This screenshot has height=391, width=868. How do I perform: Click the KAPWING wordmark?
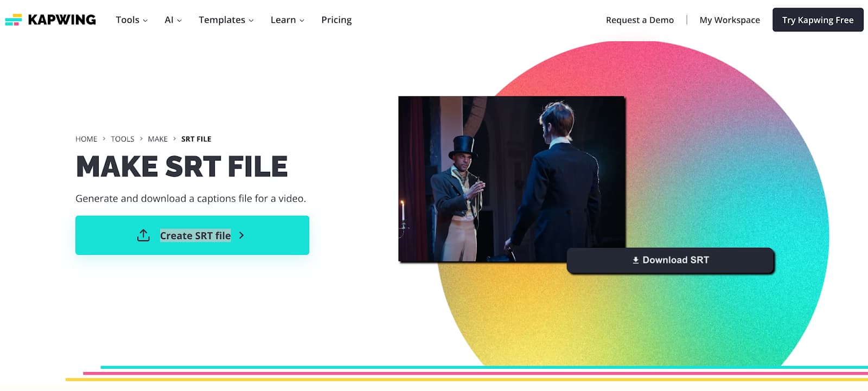[62, 20]
